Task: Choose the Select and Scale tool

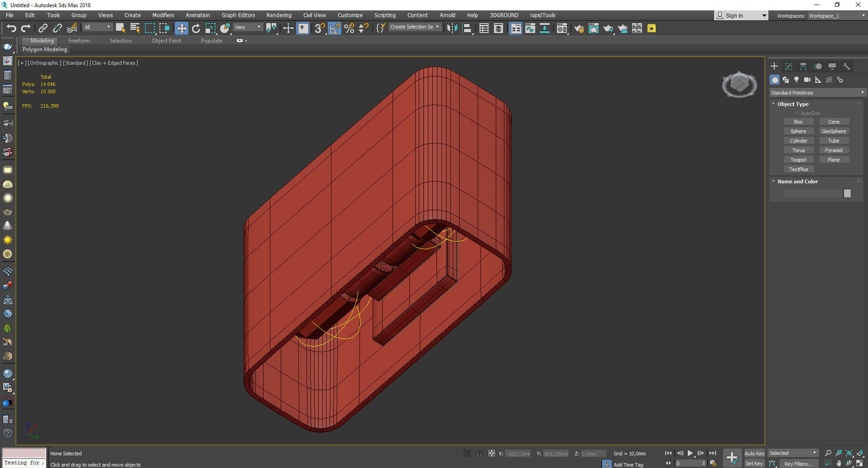Action: click(x=211, y=29)
